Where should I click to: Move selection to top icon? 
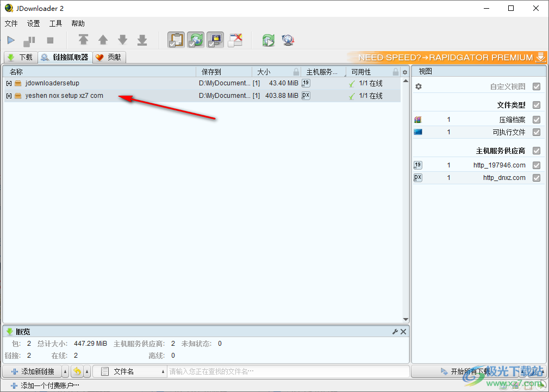pos(83,40)
